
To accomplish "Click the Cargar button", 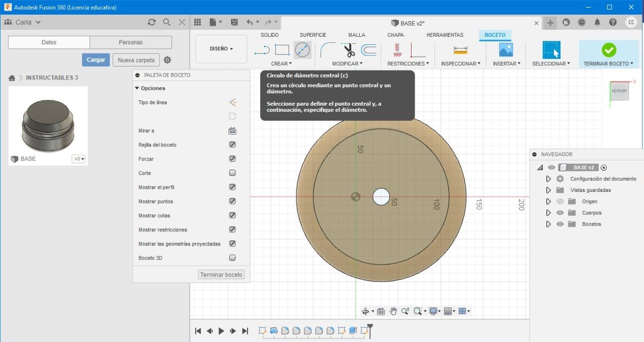I will (96, 60).
